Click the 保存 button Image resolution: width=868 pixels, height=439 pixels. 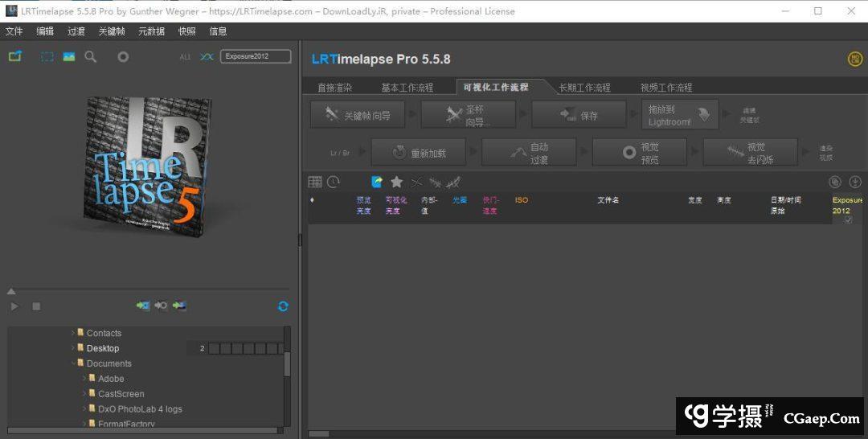click(579, 115)
